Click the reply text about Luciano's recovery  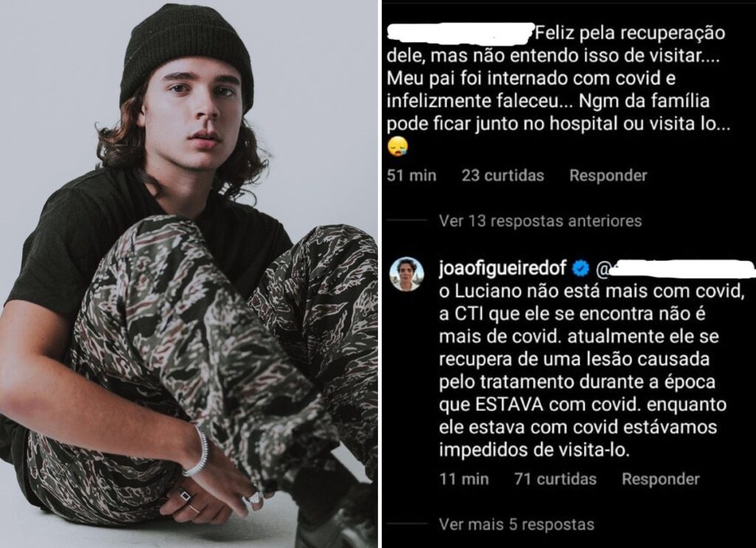point(589,370)
